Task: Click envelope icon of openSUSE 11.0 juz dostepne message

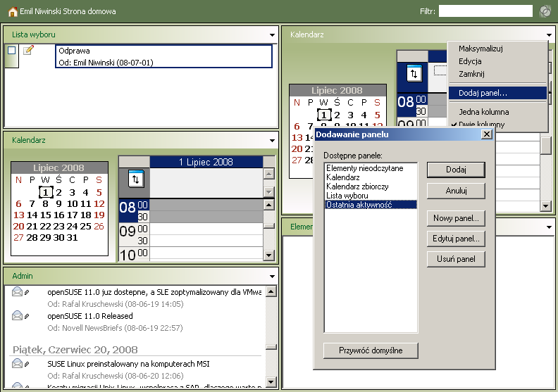Action: pyautogui.click(x=17, y=292)
